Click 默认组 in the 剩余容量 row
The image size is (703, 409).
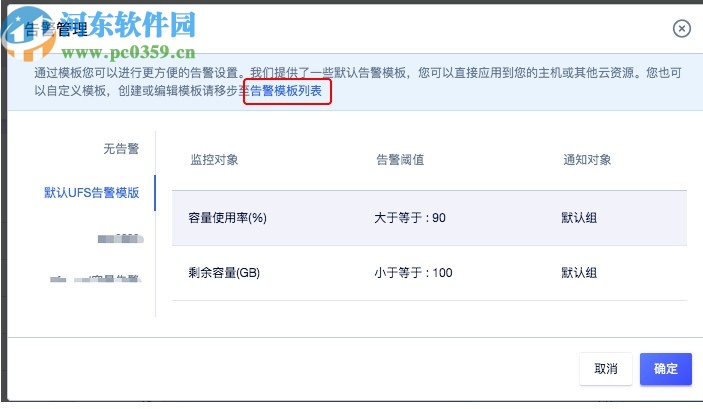(579, 273)
